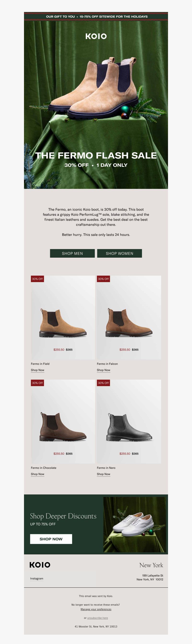Viewport: 192px width, 644px height.
Task: Click the white KOIO logo in hero
Action: [x=96, y=36]
